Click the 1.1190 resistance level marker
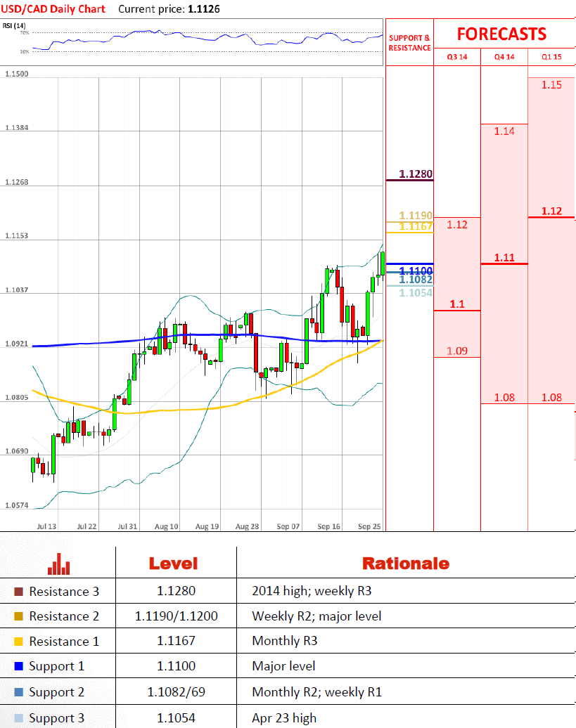 click(x=416, y=216)
